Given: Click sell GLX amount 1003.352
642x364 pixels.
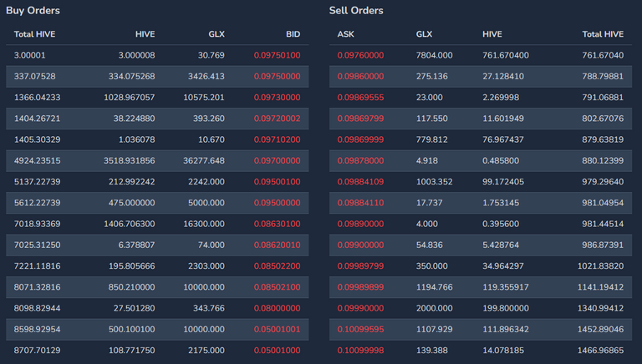Looking at the screenshot, I should point(435,182).
